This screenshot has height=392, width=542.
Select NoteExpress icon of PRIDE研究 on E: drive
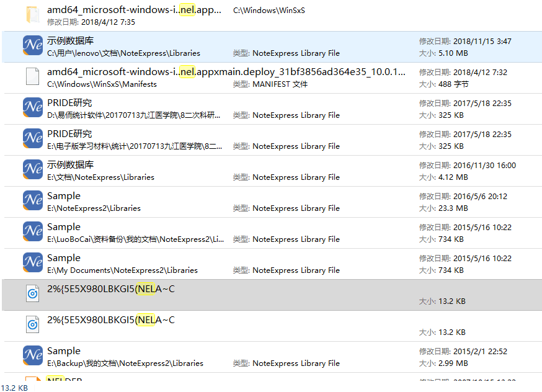point(33,138)
